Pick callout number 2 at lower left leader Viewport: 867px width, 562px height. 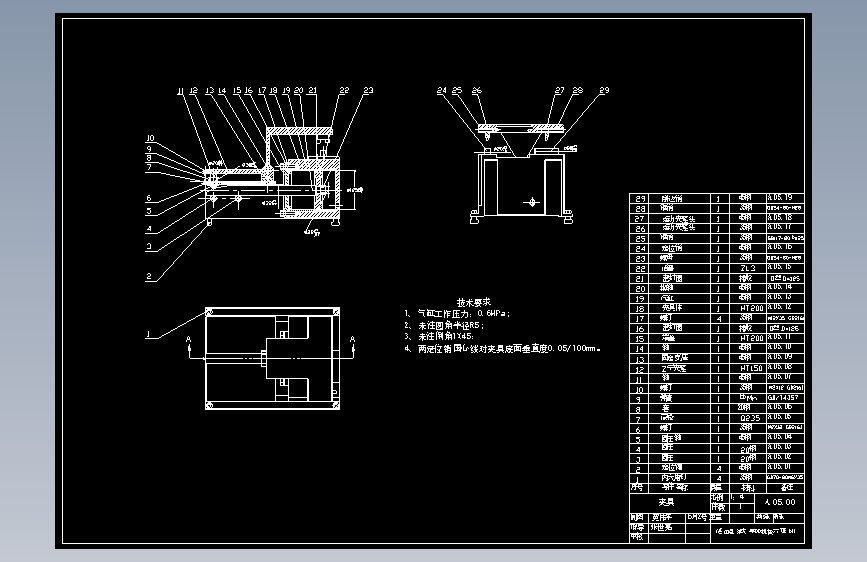point(149,276)
